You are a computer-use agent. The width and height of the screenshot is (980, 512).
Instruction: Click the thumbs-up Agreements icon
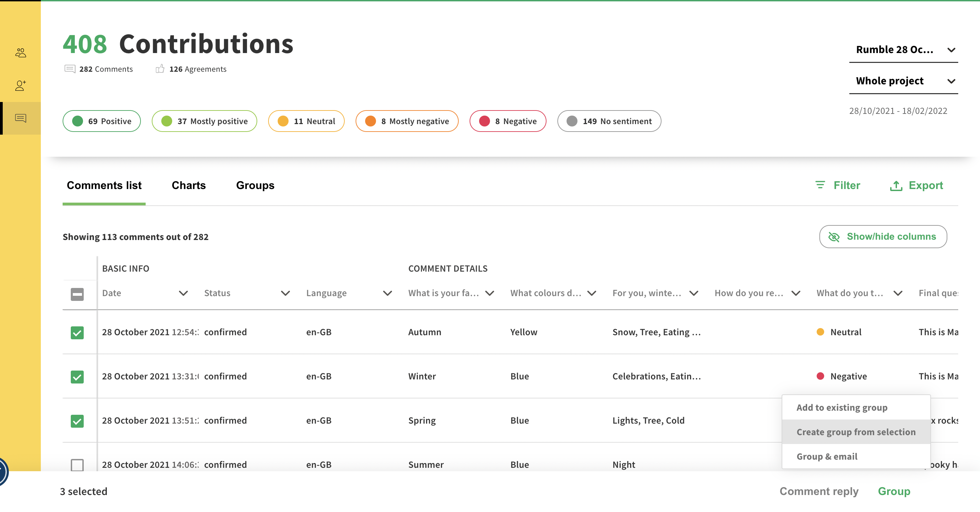(x=160, y=69)
